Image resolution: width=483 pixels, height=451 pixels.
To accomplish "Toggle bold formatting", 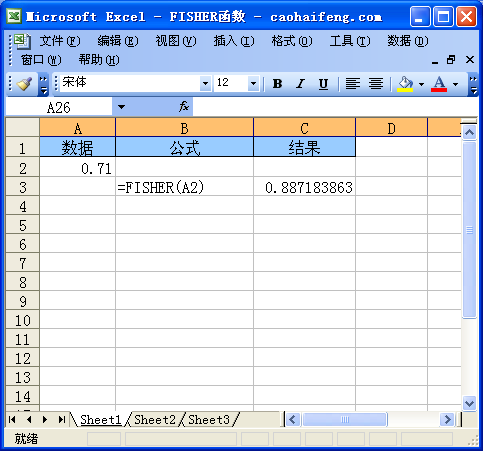I will (277, 83).
